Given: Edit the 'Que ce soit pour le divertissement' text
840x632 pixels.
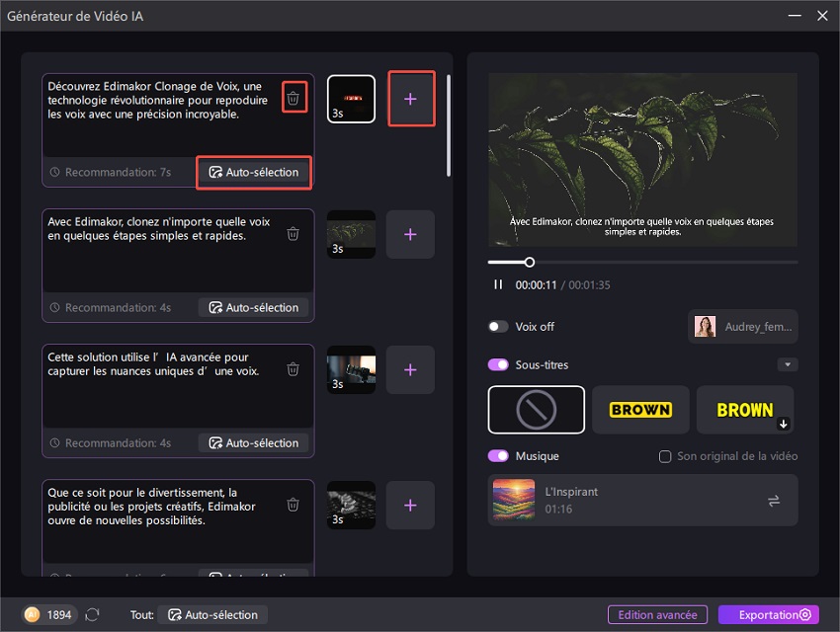Looking at the screenshot, I should (151, 507).
